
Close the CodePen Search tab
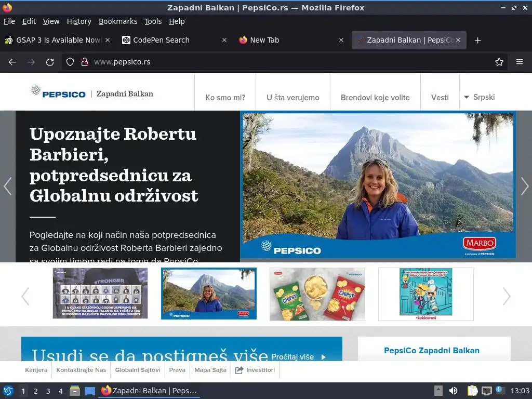(224, 40)
